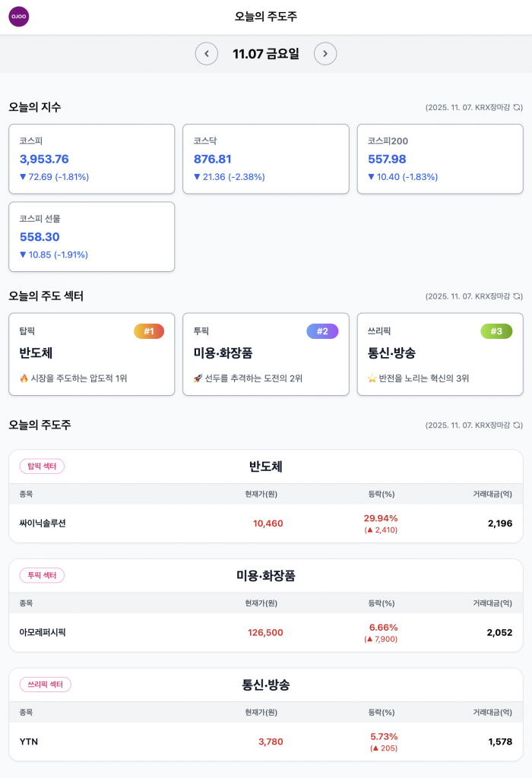Open the YTN stock row
Screen dimensions: 532x778
point(266,742)
